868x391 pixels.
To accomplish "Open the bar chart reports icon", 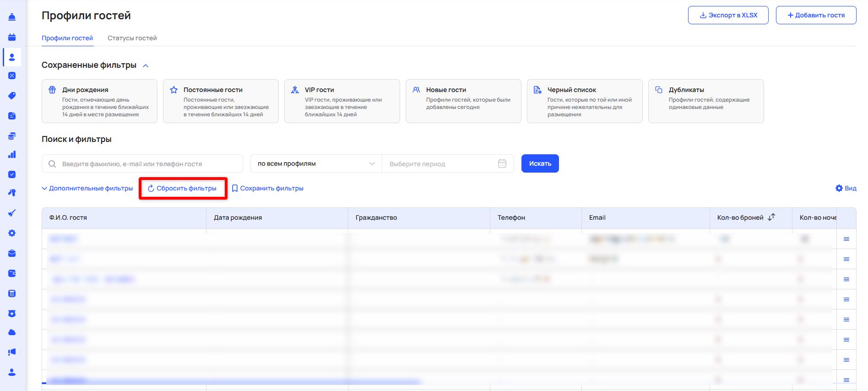I will (12, 154).
